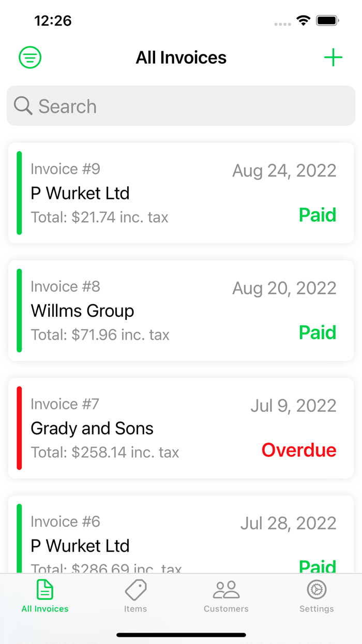Image resolution: width=362 pixels, height=644 pixels.
Task: Select the All Invoices document icon
Action: tap(45, 588)
